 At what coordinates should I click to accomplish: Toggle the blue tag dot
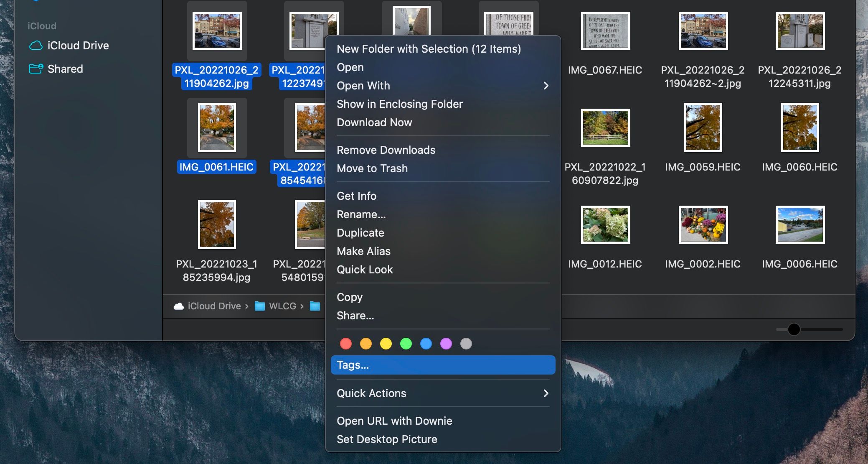pos(426,344)
